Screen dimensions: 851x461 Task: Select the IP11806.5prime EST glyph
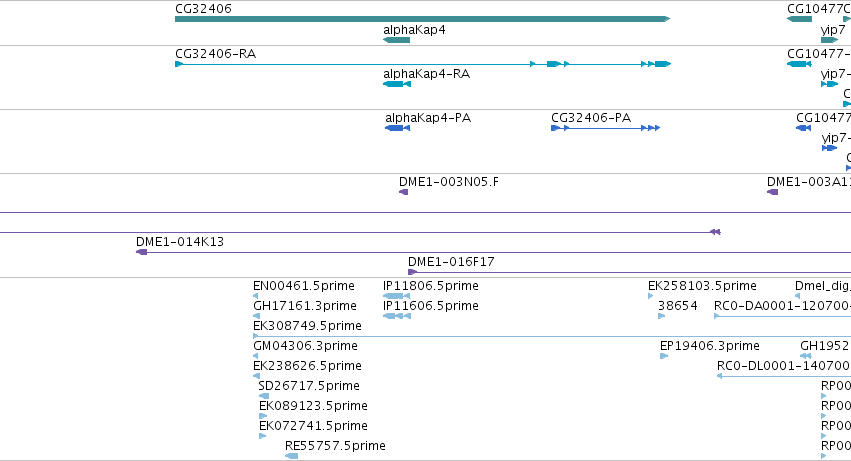tap(396, 296)
